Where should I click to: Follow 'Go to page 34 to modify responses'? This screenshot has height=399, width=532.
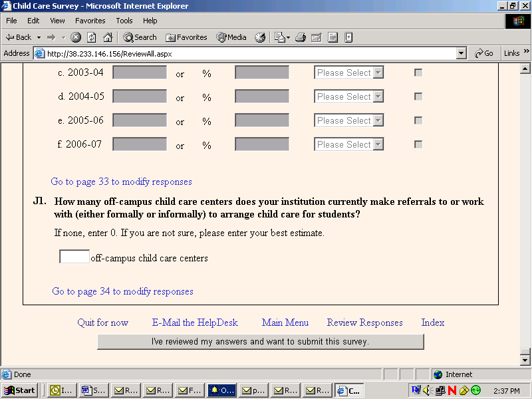(x=122, y=291)
